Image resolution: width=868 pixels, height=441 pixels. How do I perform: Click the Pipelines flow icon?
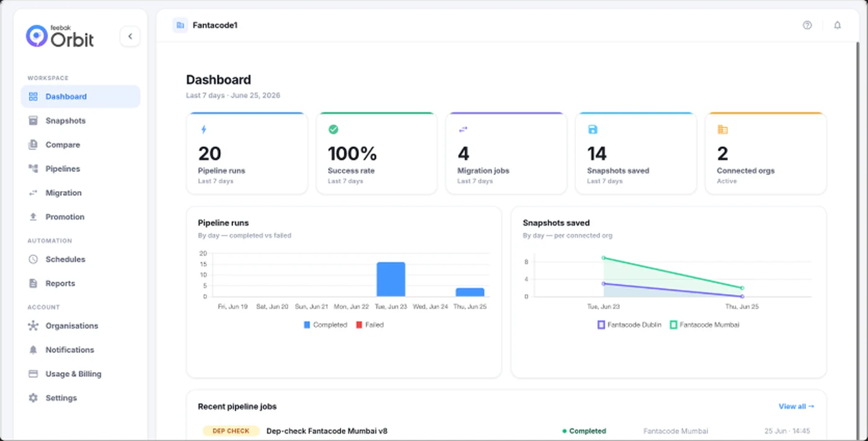pos(33,169)
